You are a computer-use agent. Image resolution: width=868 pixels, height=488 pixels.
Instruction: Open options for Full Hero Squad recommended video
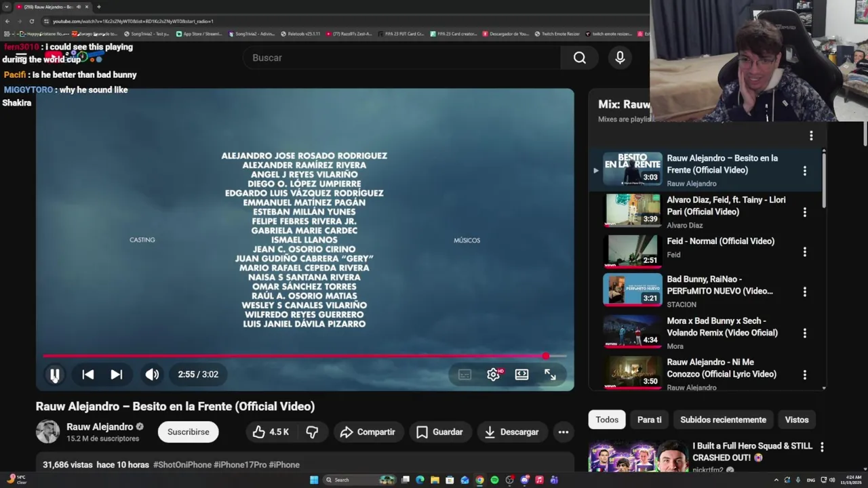[x=822, y=447]
